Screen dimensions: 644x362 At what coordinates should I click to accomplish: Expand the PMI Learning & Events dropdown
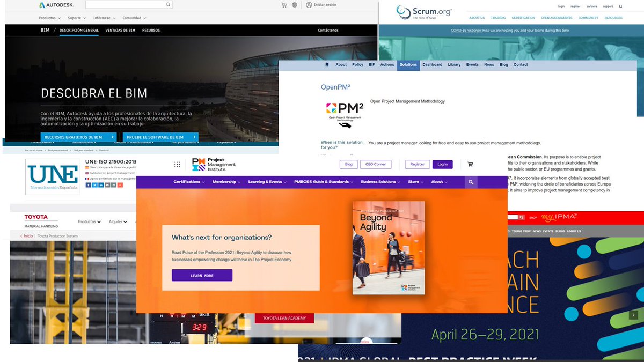(267, 182)
